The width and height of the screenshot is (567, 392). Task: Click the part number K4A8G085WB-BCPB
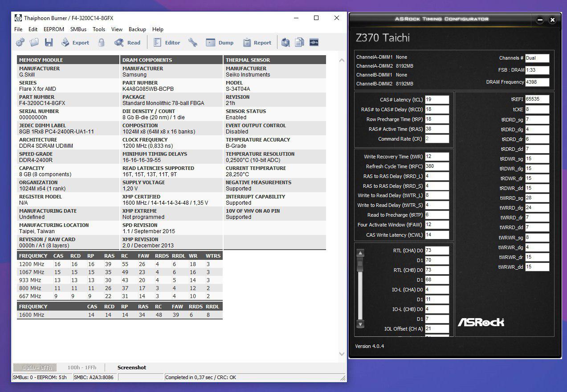(x=148, y=89)
